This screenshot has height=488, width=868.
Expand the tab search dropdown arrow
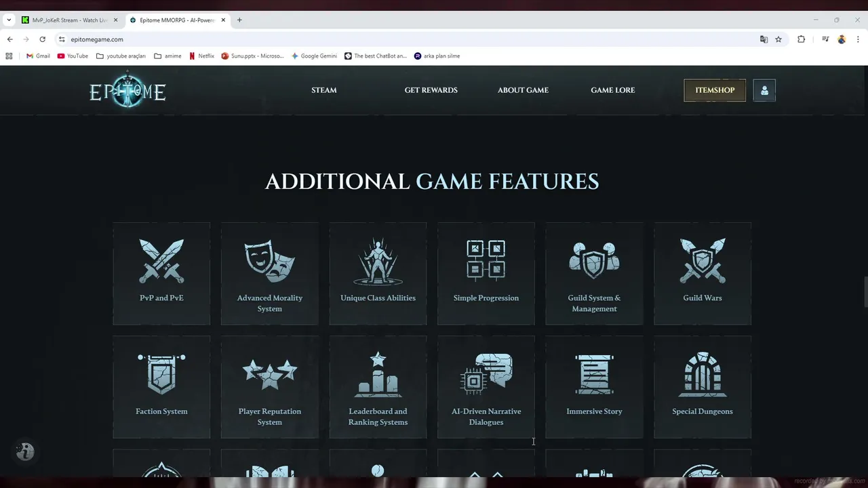(8, 20)
